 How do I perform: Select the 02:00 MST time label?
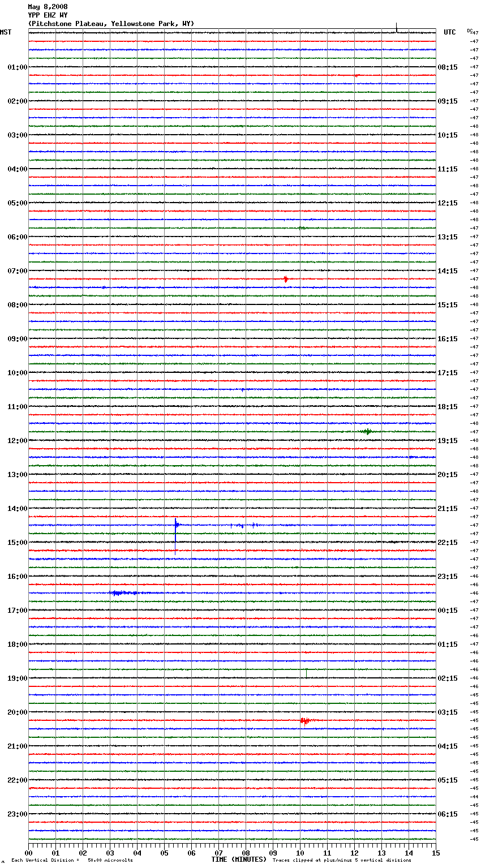click(18, 101)
